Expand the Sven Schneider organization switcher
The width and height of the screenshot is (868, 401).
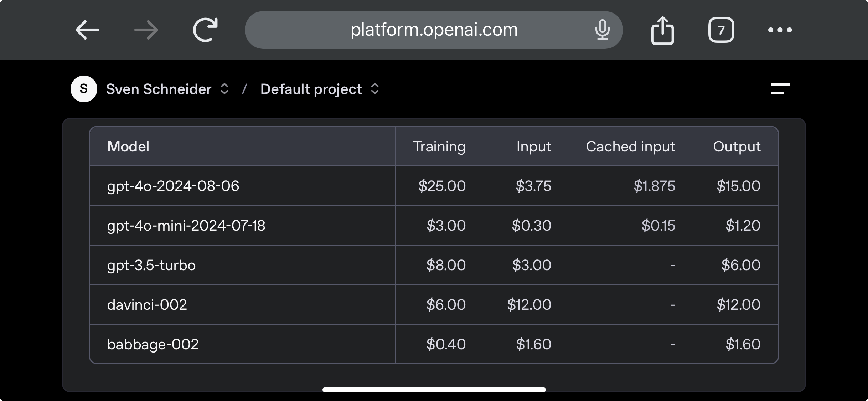click(167, 89)
